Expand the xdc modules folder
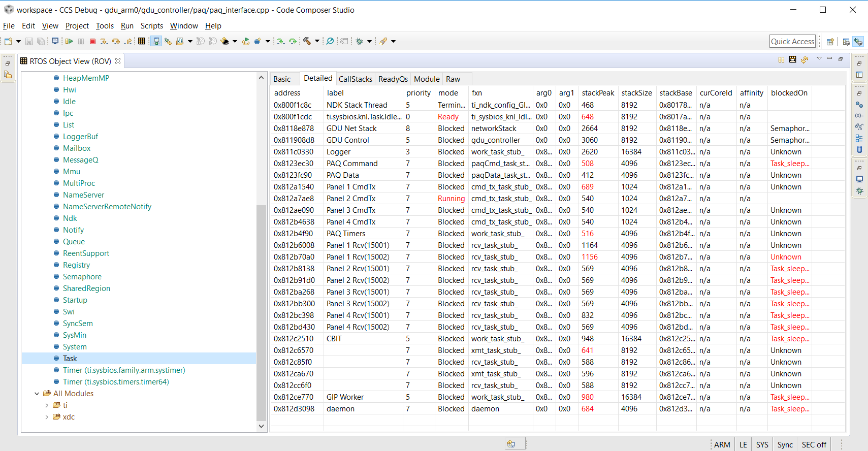 click(47, 417)
